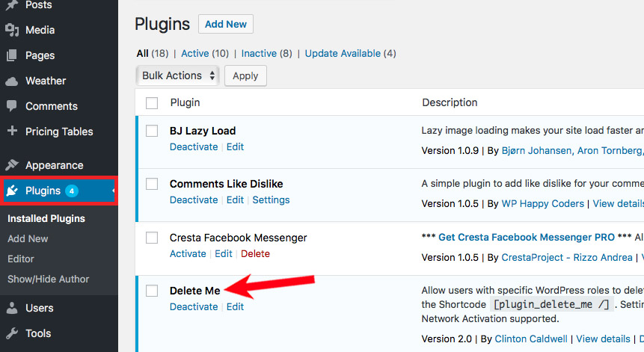Click the Delete Me plugin name

click(x=195, y=291)
